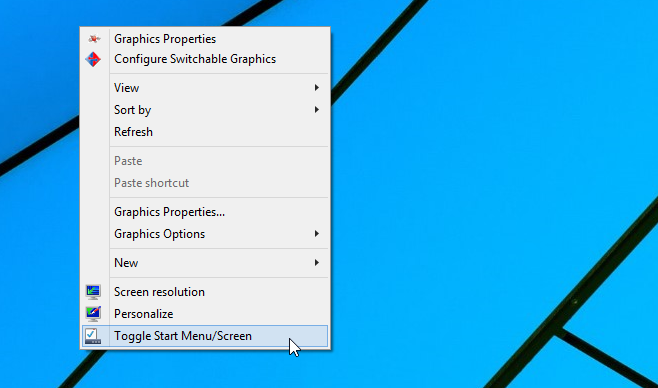658x388 pixels.
Task: Click the Configure Switchable Graphics red icon
Action: pos(93,59)
